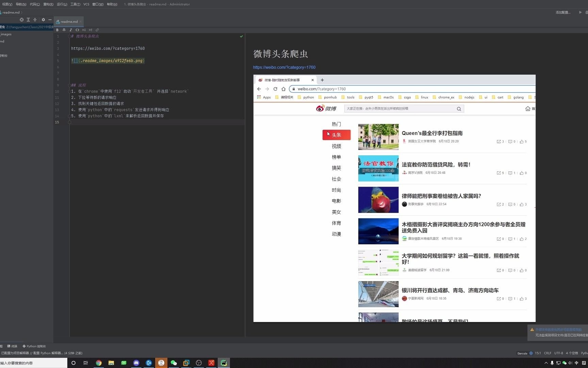Click readme.md in the breadcrumb bar
The height and width of the screenshot is (368, 588).
[x=11, y=12]
